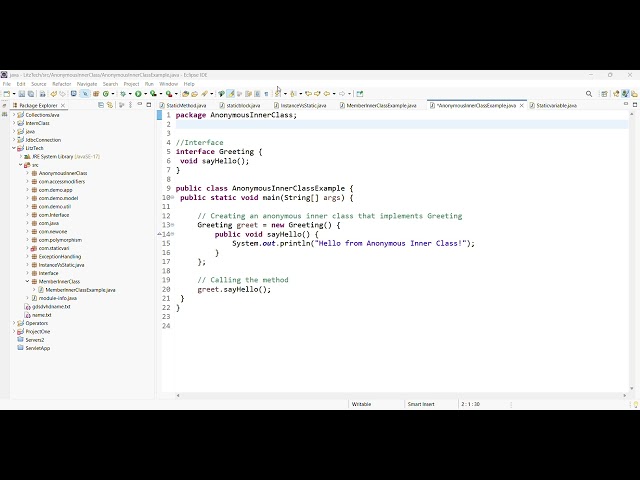The height and width of the screenshot is (480, 640).
Task: Click the Save toolbar icon
Action: click(x=22, y=94)
